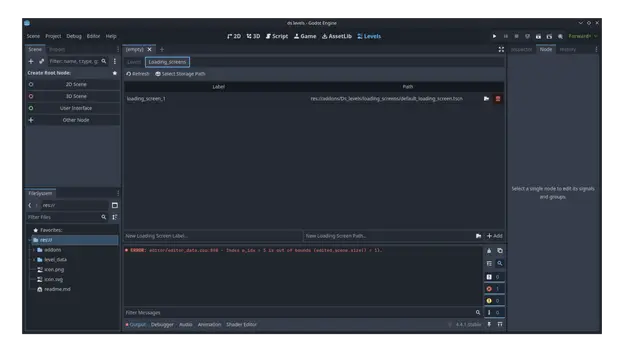Open movie maker mode icon
This screenshot has width=624, height=360.
[x=560, y=36]
